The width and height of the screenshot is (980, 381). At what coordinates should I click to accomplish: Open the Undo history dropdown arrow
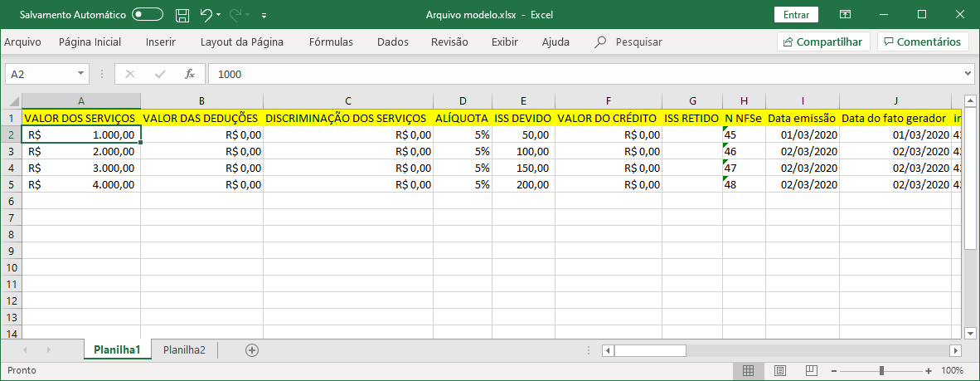click(219, 15)
